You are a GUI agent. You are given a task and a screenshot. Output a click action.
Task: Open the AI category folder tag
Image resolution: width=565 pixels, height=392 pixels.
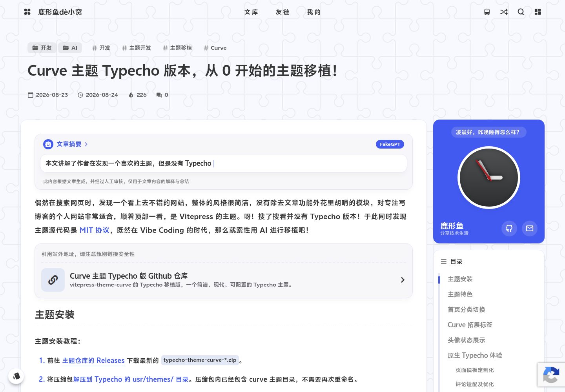pos(70,48)
